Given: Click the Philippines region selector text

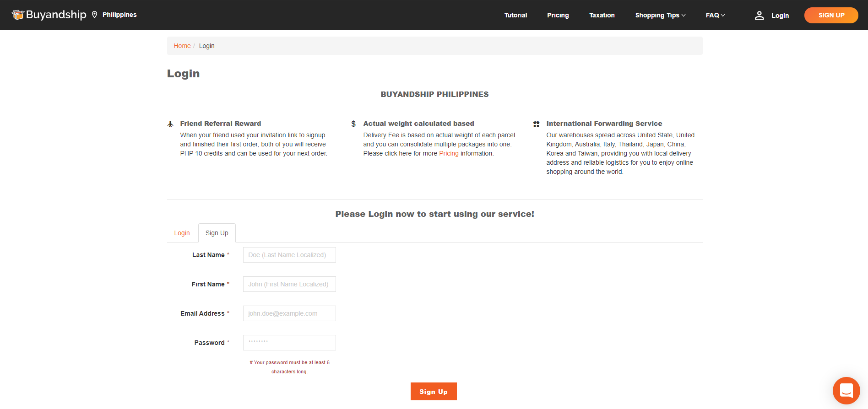Looking at the screenshot, I should point(119,15).
